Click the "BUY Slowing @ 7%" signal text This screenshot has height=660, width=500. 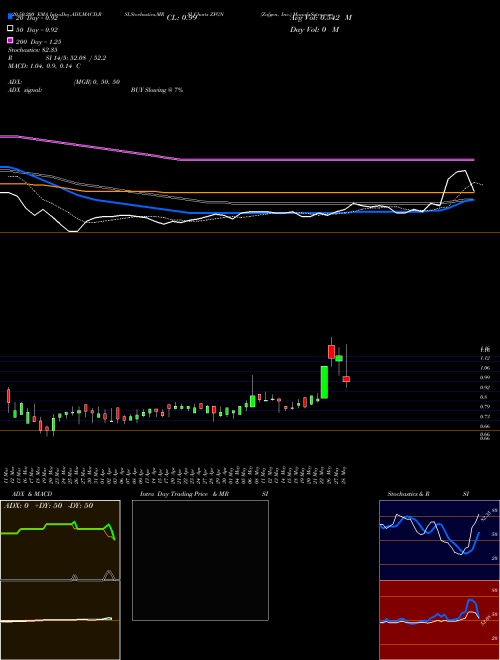157,90
